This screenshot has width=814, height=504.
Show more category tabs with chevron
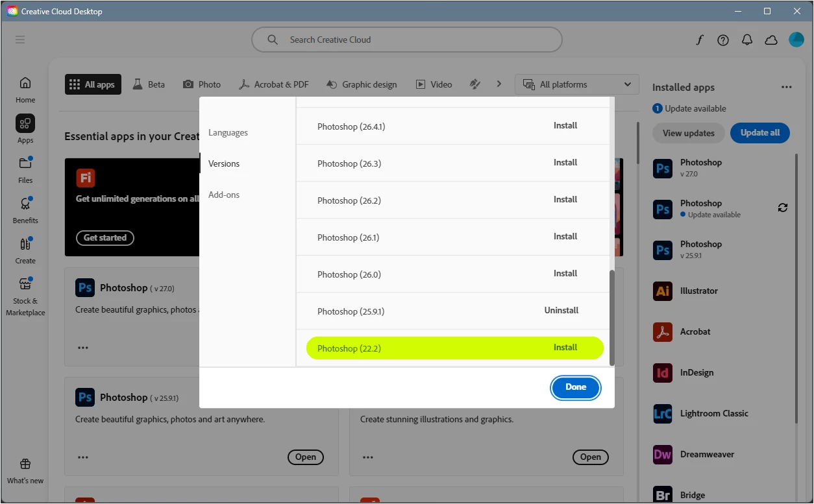point(499,84)
